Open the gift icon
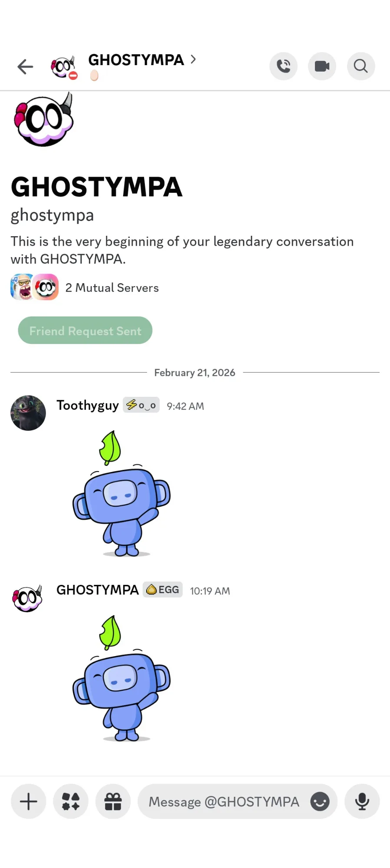 (x=113, y=801)
